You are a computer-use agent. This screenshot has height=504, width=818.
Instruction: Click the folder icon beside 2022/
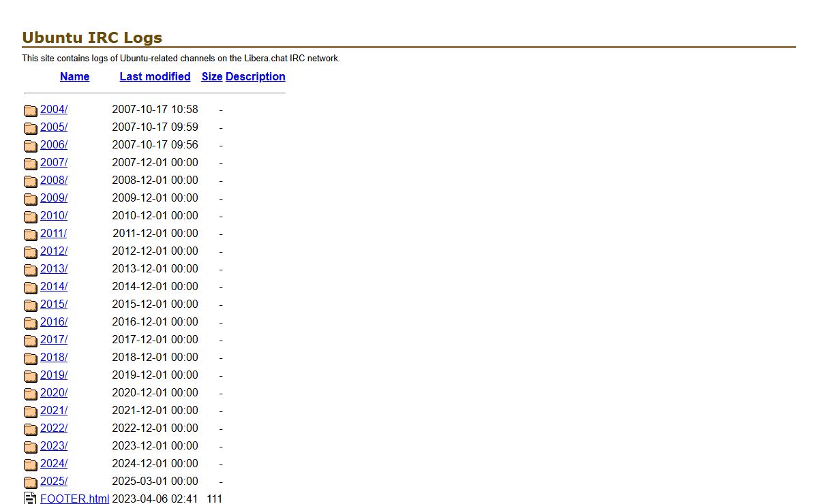click(x=31, y=429)
